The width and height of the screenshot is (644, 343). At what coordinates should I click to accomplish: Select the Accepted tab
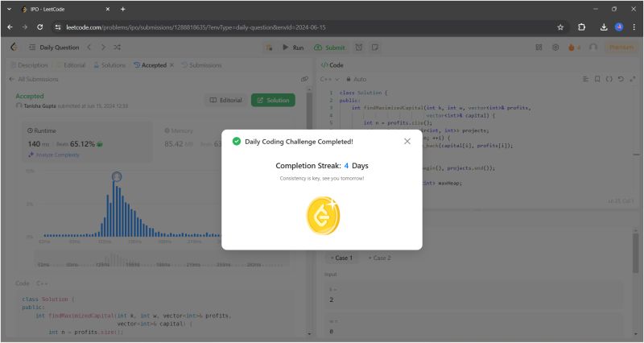tap(151, 65)
